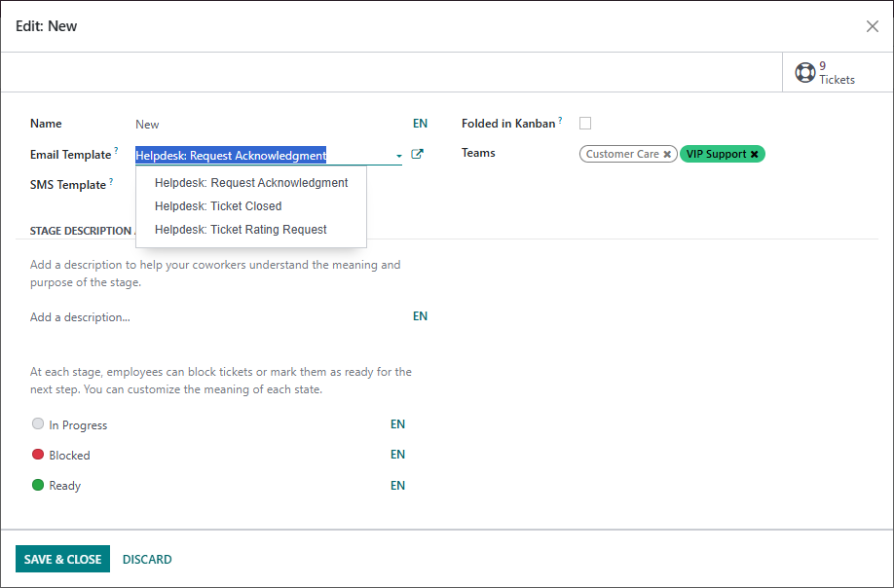Close the Edit: New dialog
This screenshot has height=588, width=894.
tap(872, 26)
